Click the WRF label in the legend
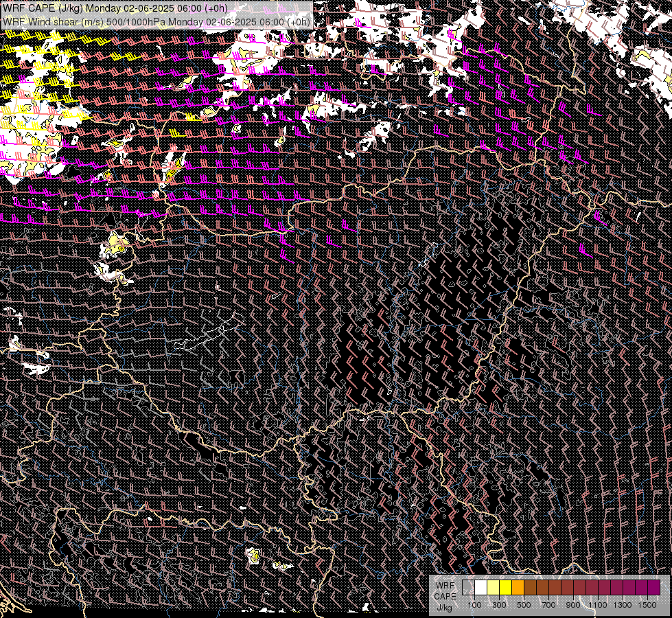 (x=445, y=586)
